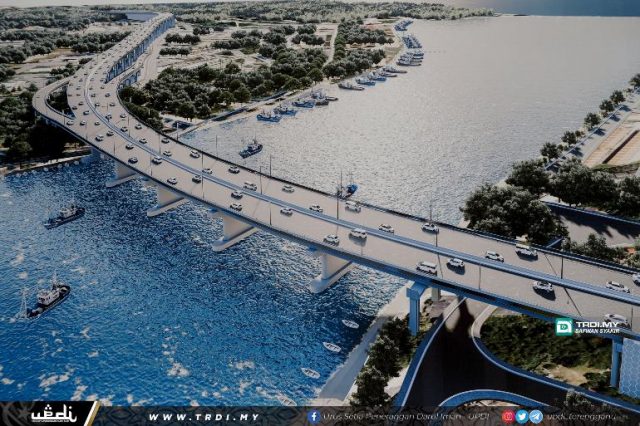
Task: Click the blue Twitter bird icon
Action: click(521, 416)
